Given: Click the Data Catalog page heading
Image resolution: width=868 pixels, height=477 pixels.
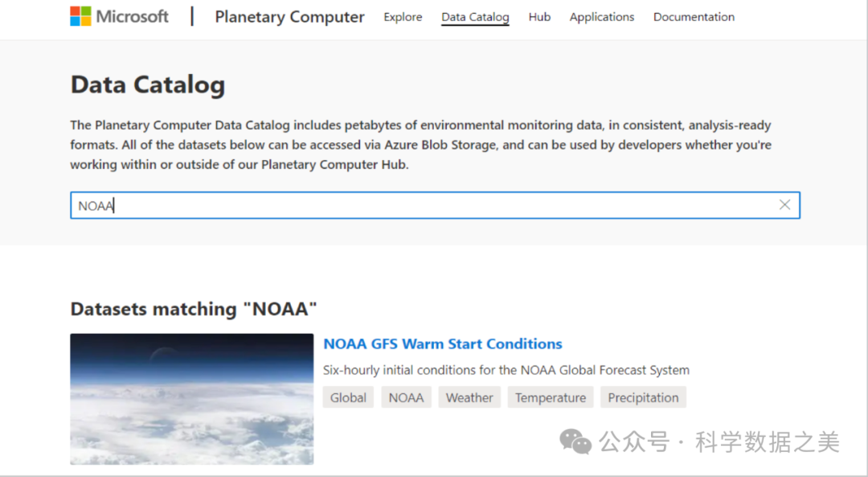Looking at the screenshot, I should pos(148,84).
